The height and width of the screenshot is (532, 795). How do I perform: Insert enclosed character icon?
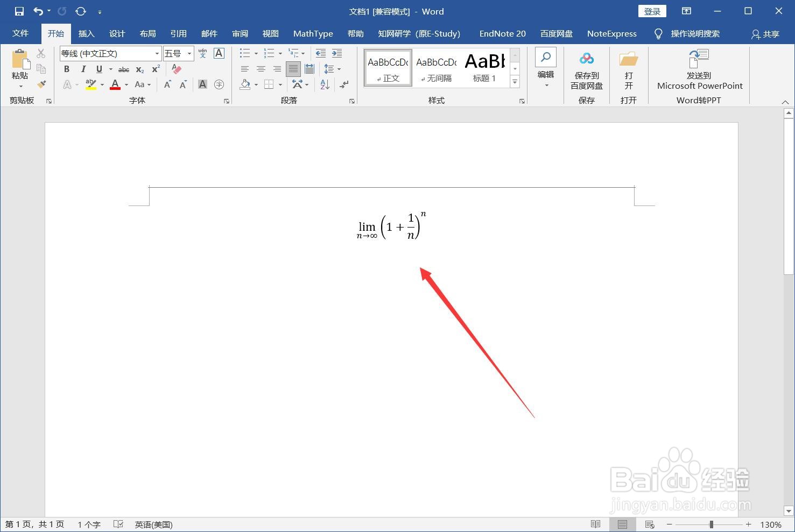coord(219,84)
